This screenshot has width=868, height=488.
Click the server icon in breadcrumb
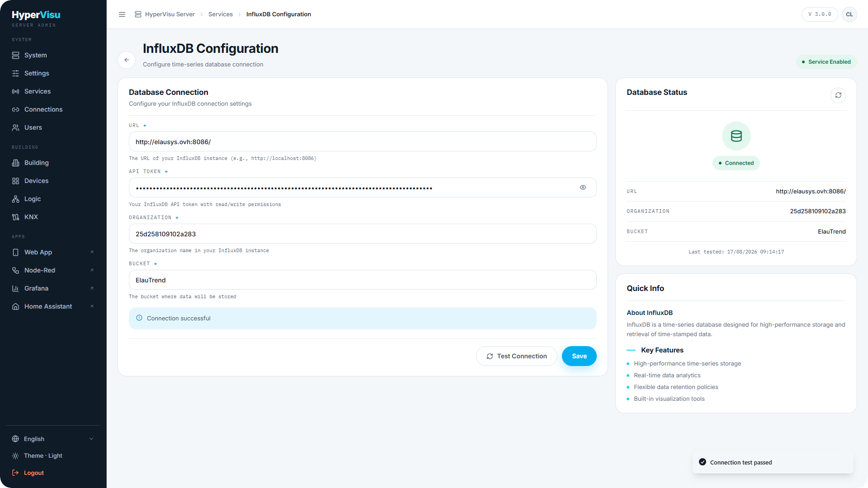[138, 14]
